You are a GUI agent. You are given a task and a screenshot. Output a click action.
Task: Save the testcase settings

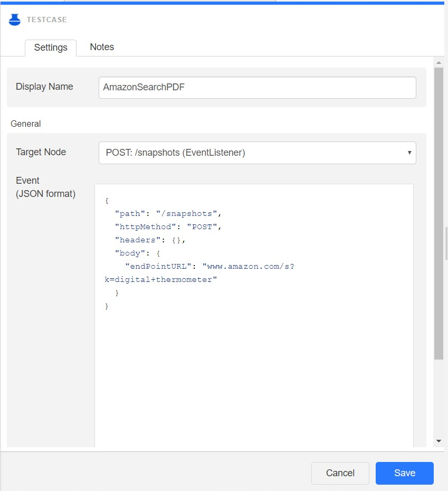(x=404, y=473)
